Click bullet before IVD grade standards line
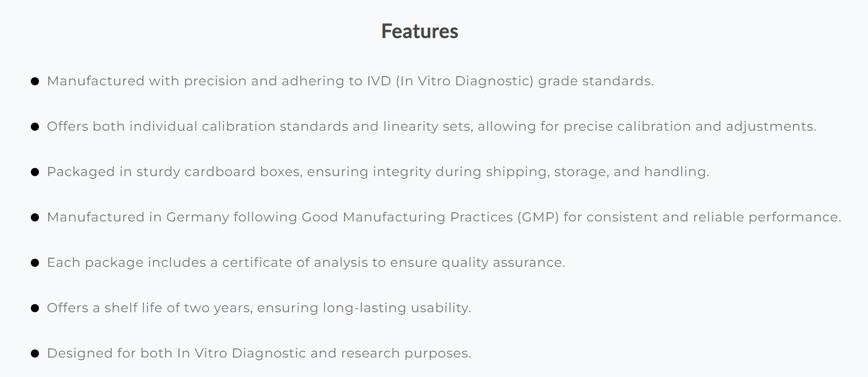The height and width of the screenshot is (377, 868). pos(35,82)
